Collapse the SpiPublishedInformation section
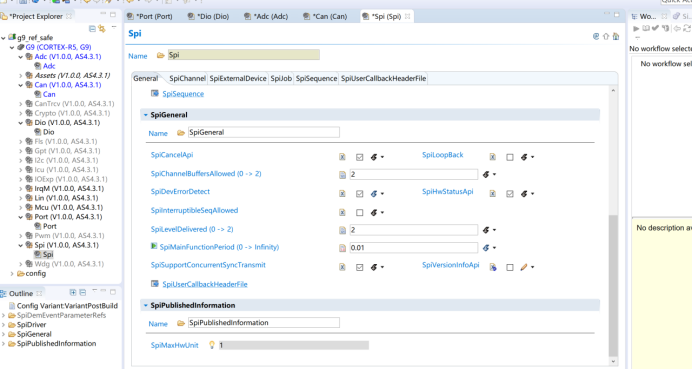Image resolution: width=693 pixels, height=369 pixels. 145,305
